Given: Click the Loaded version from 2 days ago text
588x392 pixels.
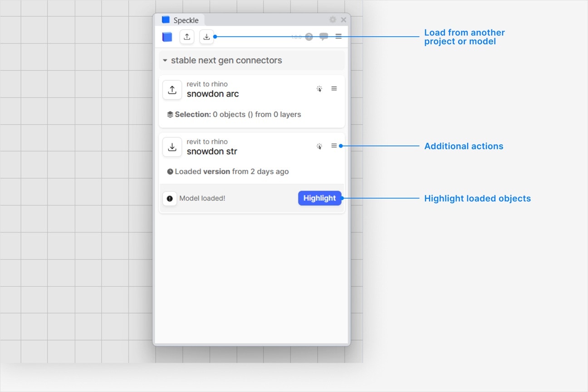Looking at the screenshot, I should (x=228, y=171).
